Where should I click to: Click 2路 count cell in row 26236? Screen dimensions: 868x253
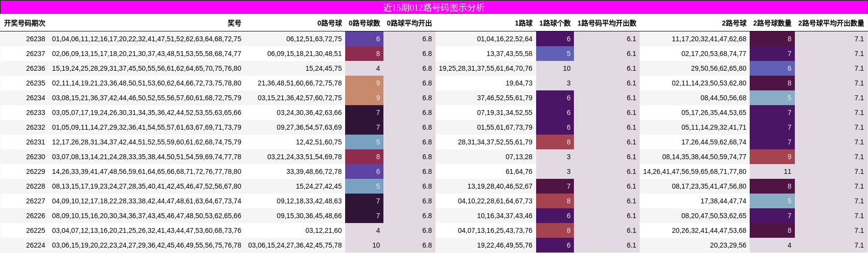pyautogui.click(x=772, y=68)
